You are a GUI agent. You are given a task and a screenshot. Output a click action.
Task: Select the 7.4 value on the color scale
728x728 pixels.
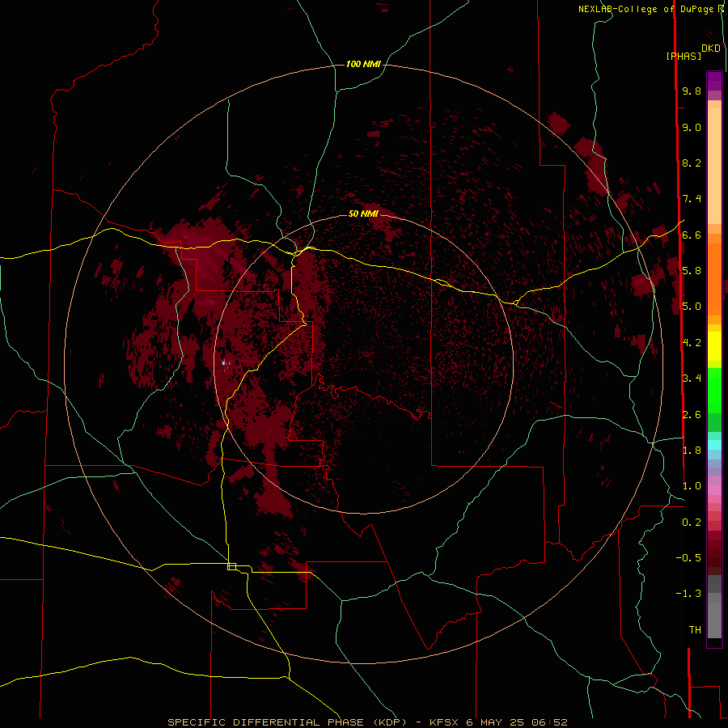point(692,199)
